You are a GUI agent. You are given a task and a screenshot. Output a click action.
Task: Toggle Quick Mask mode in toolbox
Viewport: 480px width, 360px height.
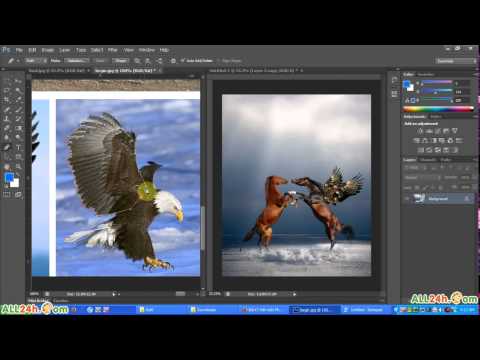(x=7, y=195)
